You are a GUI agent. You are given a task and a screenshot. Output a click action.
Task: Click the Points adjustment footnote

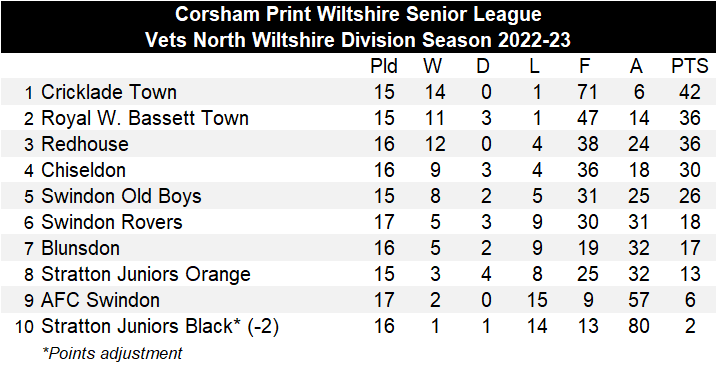[x=112, y=353]
